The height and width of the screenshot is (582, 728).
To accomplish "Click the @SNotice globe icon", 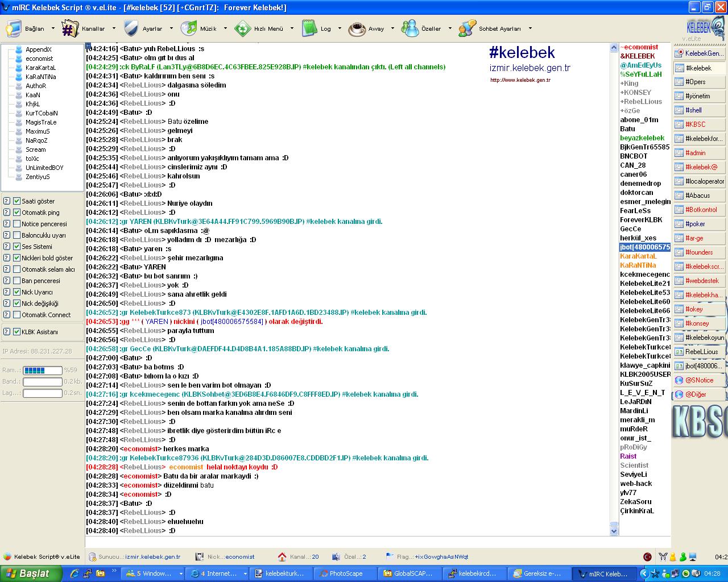I will (x=679, y=380).
